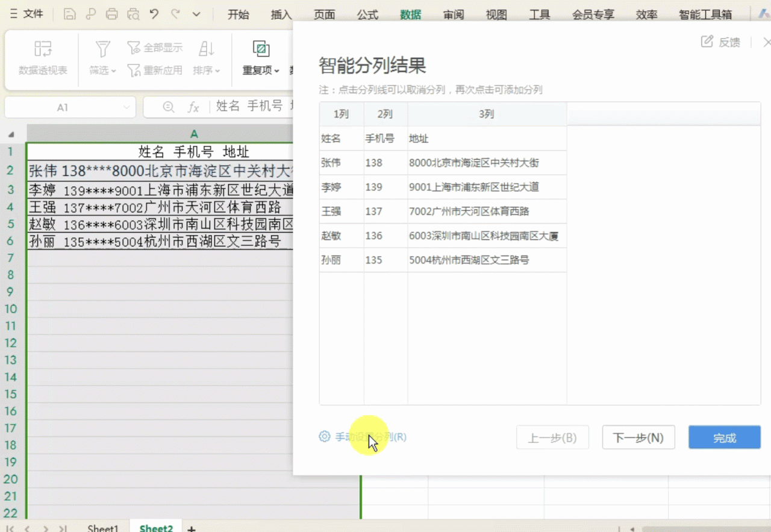This screenshot has height=532, width=771.
Task: Open the 智能工具箱 tab
Action: point(705,14)
